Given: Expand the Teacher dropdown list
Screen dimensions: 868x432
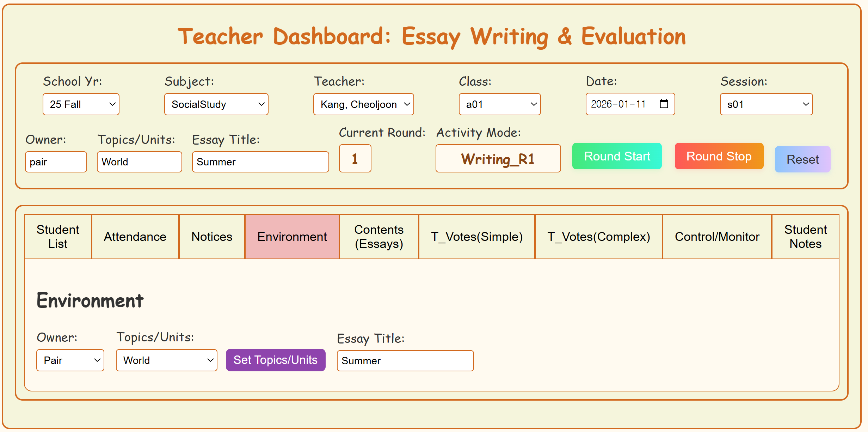Looking at the screenshot, I should coord(363,104).
